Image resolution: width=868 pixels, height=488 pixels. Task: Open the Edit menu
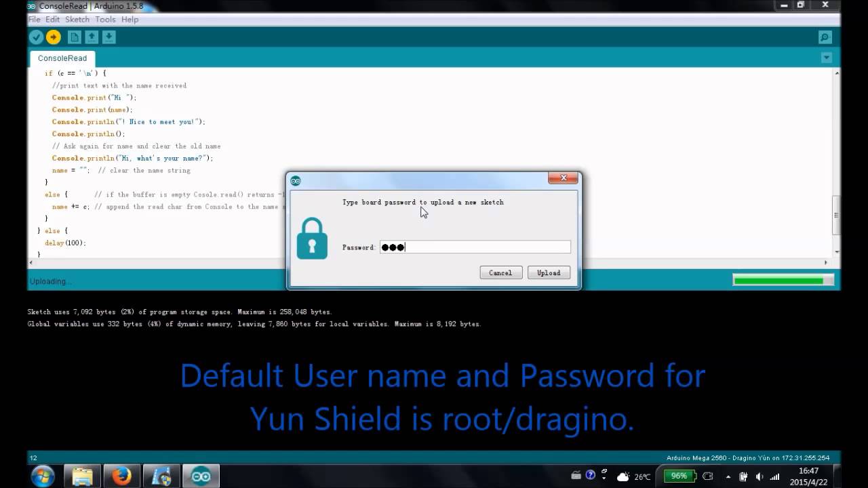(x=52, y=20)
